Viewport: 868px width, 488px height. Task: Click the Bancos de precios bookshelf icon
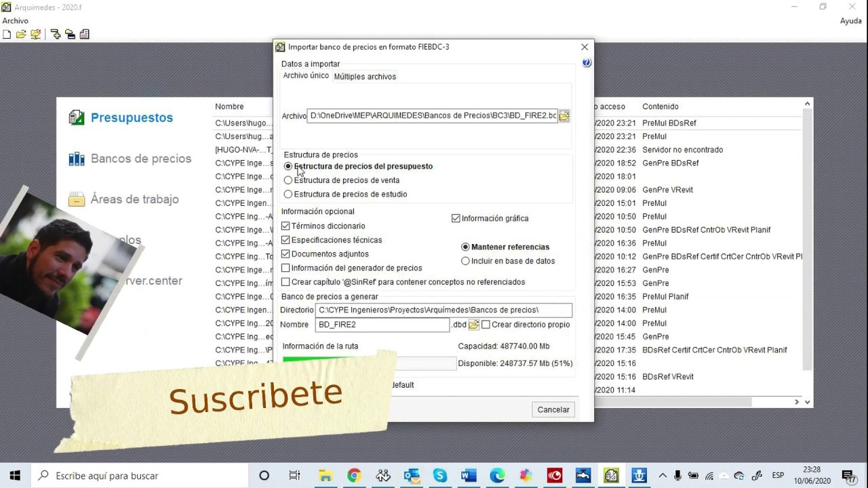[77, 159]
